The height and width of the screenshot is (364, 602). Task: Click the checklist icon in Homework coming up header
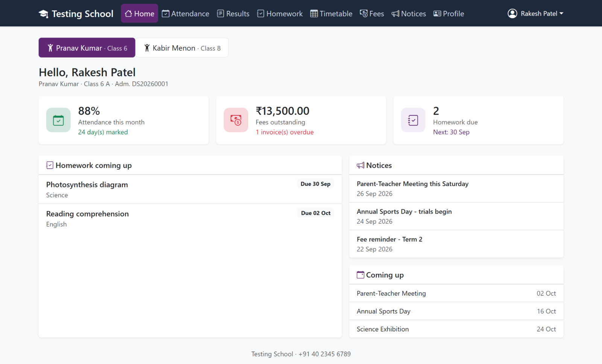[50, 165]
